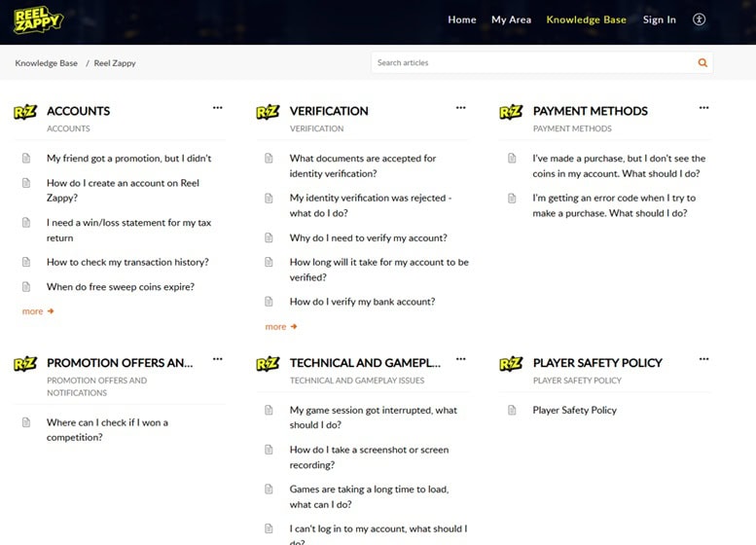The image size is (756, 545).
Task: Open article 'How to check my transaction history?'
Action: click(127, 262)
